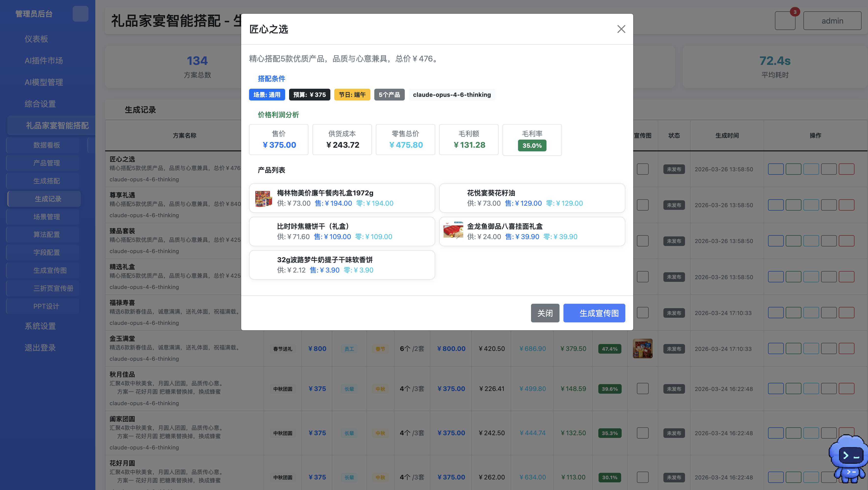Open 生成宣传图 in the sidebar submenu
Image resolution: width=868 pixels, height=490 pixels.
click(x=43, y=270)
